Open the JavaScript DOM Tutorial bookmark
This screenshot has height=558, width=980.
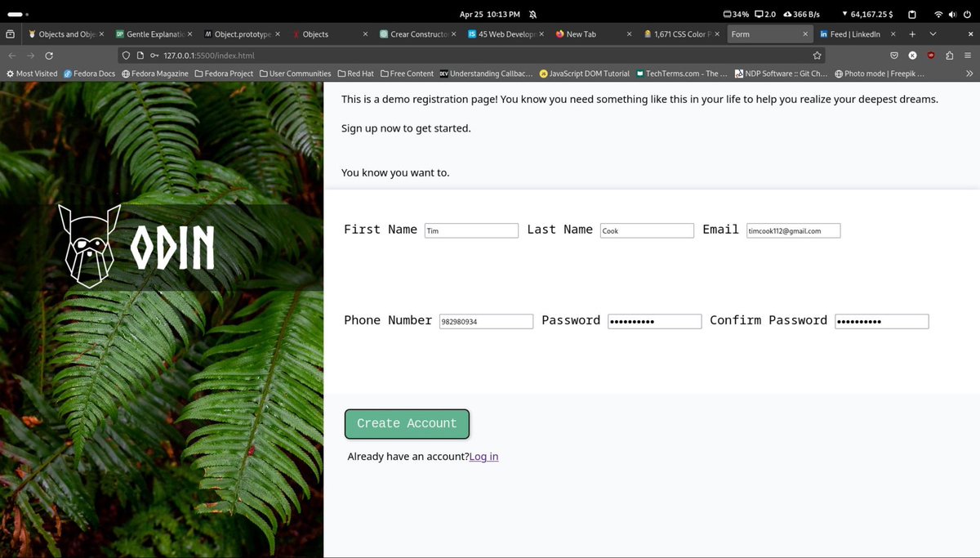coord(584,74)
